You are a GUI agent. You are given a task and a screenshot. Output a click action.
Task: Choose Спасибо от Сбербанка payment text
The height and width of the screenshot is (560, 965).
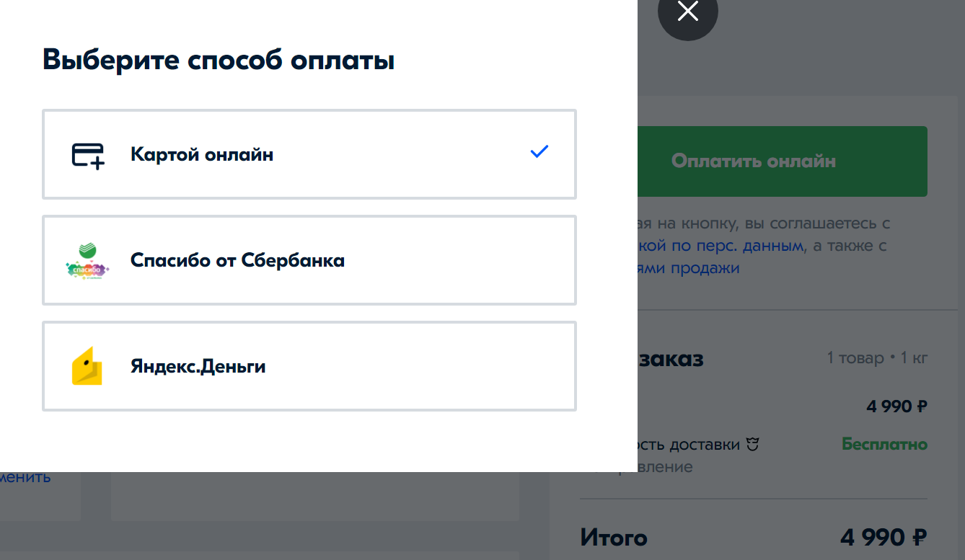click(x=237, y=260)
